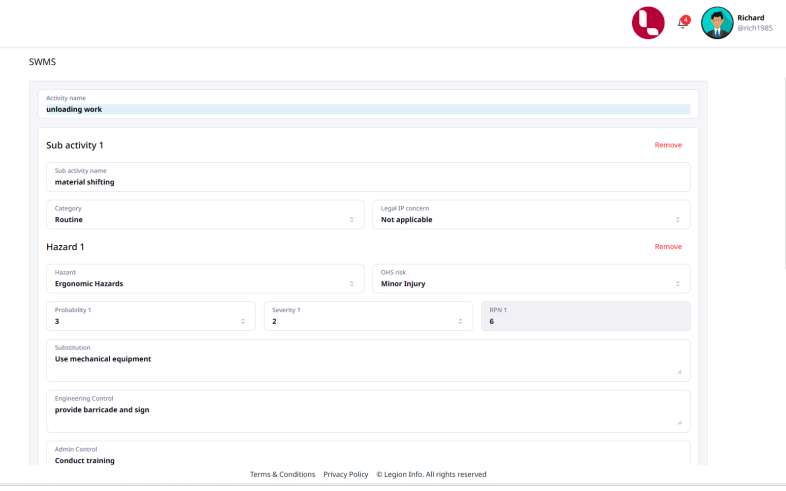Image resolution: width=786 pixels, height=491 pixels.
Task: Open the Hazard dropdown showing Ergonomic Hazards
Action: click(205, 279)
